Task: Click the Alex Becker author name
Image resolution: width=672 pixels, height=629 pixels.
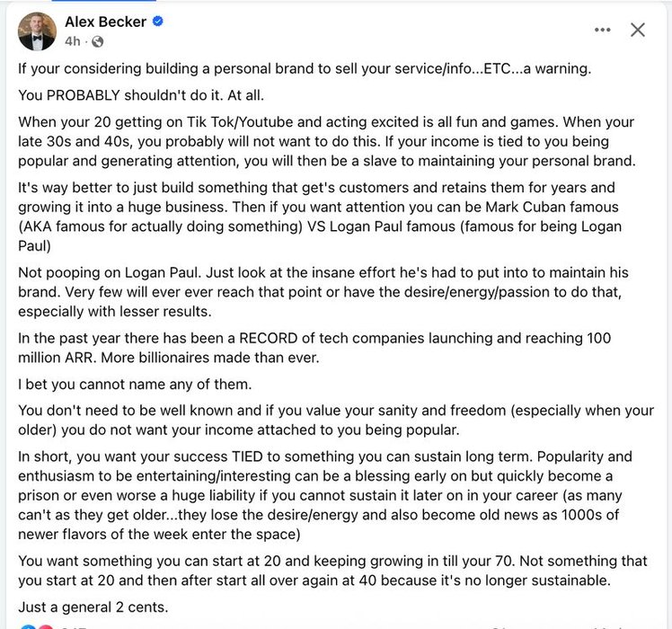Action: point(105,22)
